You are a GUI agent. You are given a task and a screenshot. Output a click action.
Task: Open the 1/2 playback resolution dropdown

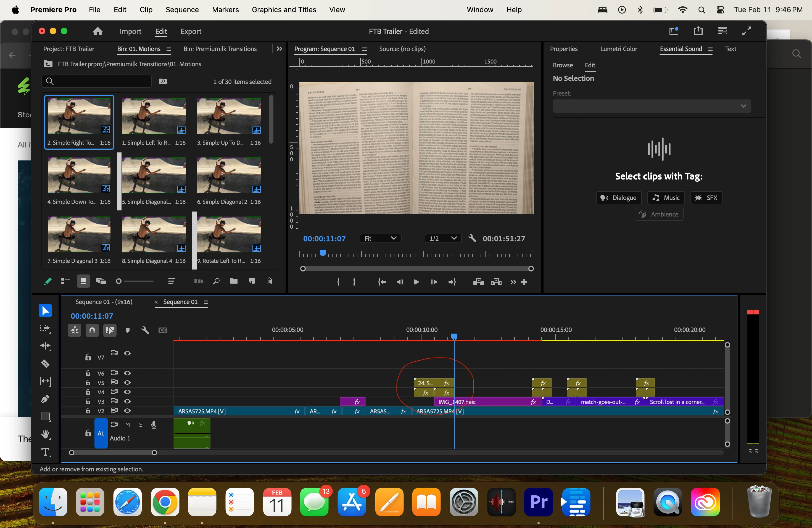[x=442, y=238]
